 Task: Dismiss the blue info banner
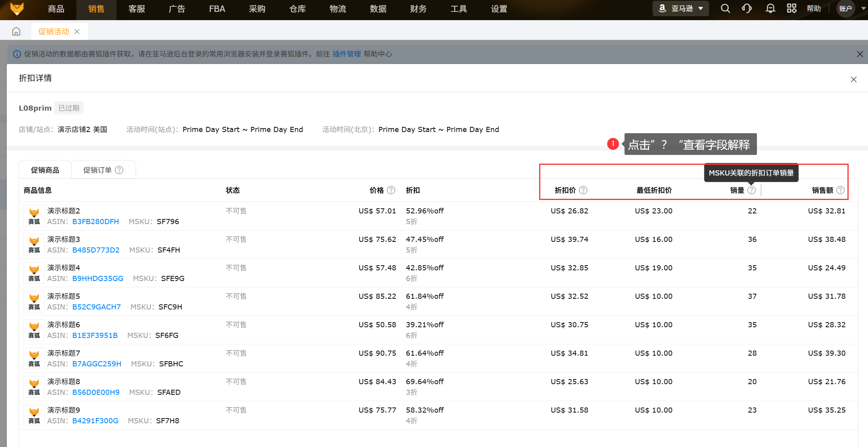860,54
